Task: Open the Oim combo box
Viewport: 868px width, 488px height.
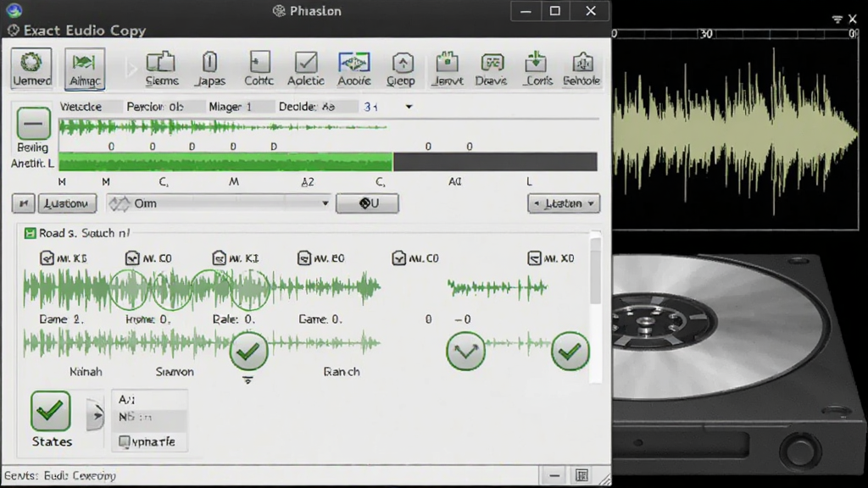Action: coord(219,203)
